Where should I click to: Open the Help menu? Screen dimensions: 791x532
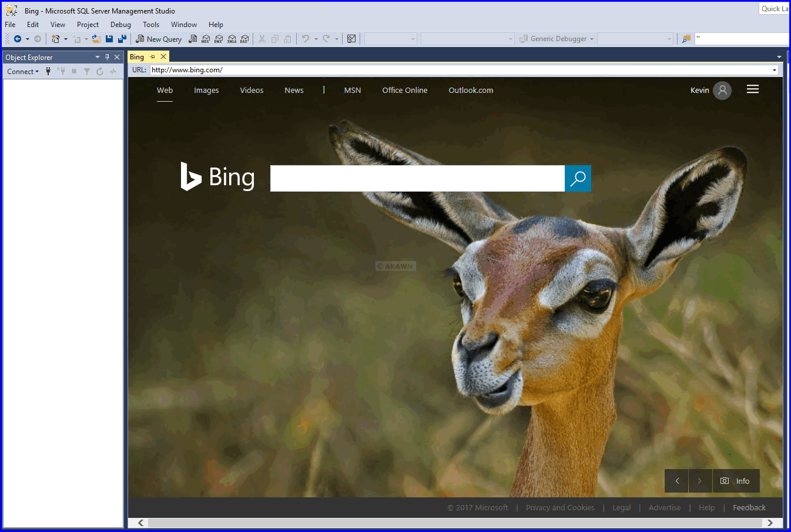click(x=216, y=25)
